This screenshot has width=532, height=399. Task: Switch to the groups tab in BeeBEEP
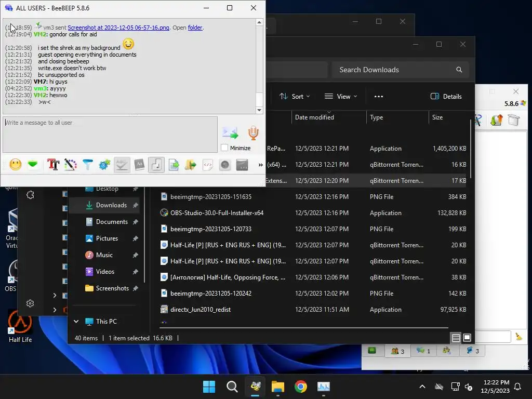click(x=446, y=351)
